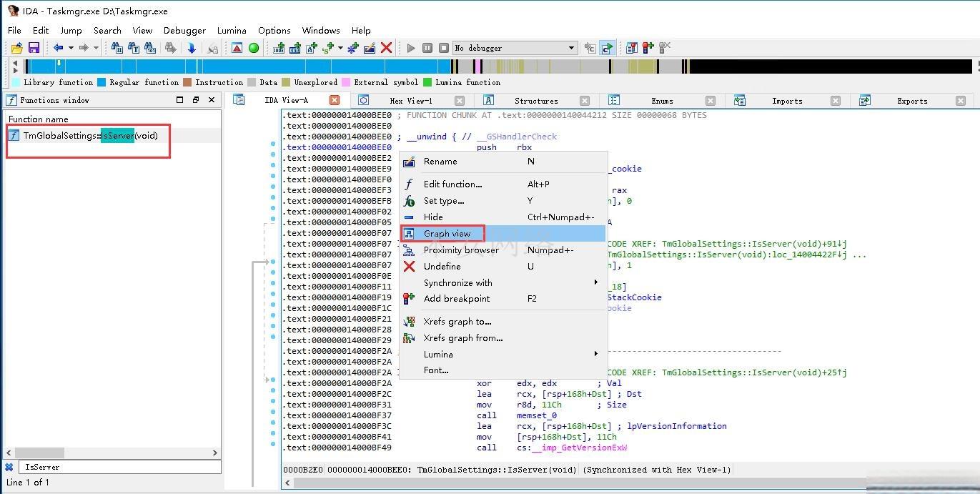Click the Save database floppy icon
Image resolution: width=980 pixels, height=494 pixels.
[x=34, y=48]
